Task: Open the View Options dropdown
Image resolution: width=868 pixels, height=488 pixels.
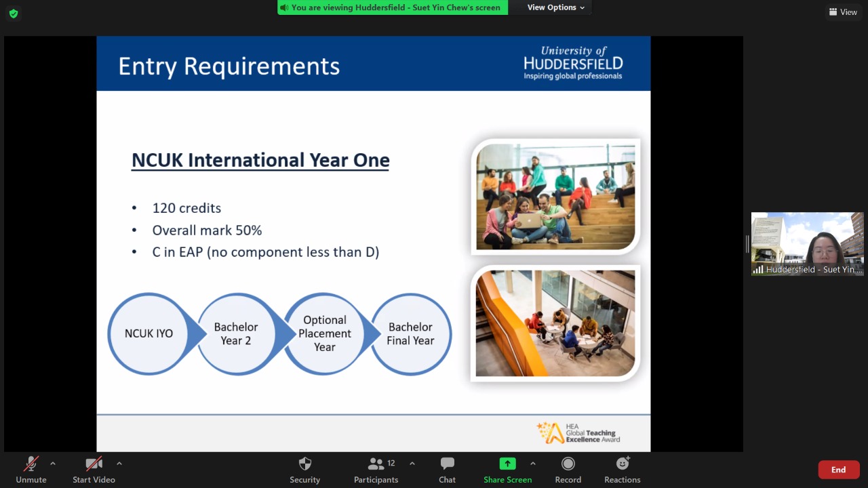Action: click(x=555, y=7)
